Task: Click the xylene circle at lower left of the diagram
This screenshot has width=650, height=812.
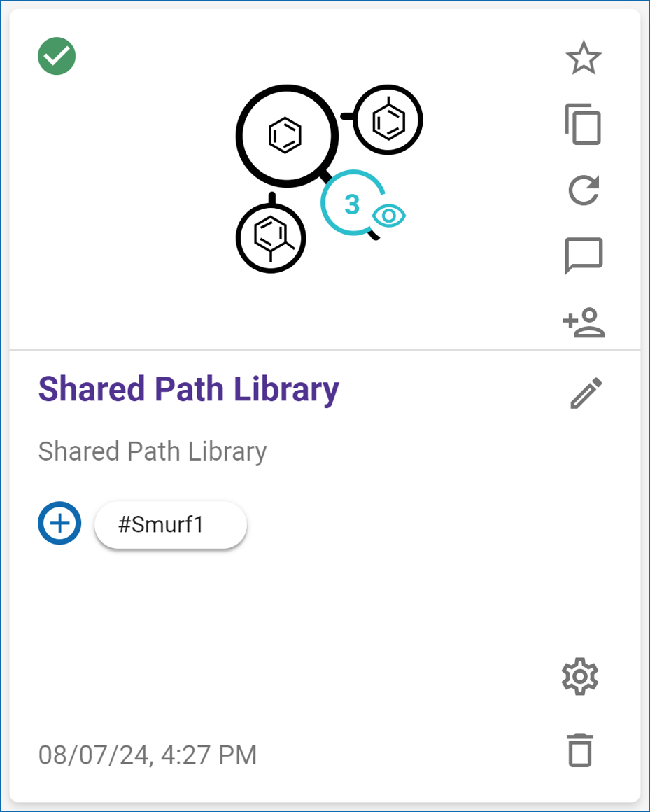Action: point(270,237)
